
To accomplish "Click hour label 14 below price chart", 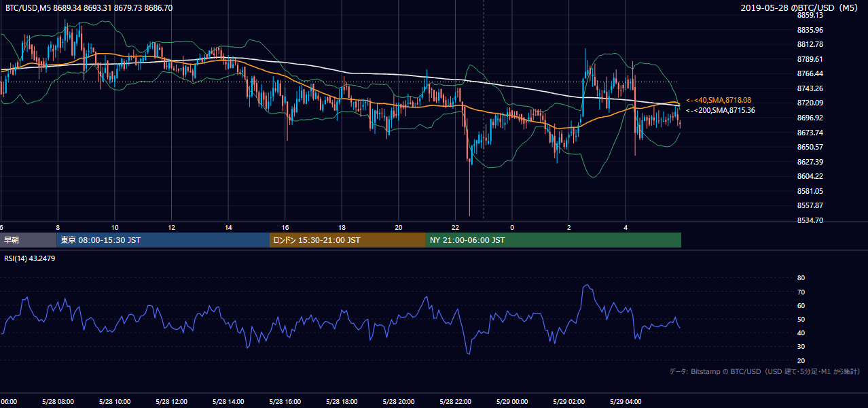I will pos(228,227).
